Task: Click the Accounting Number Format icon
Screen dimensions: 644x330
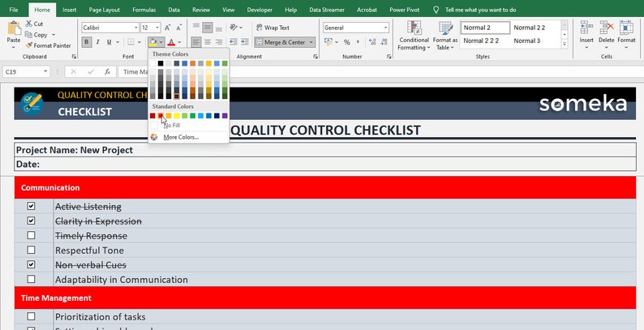Action: [328, 42]
